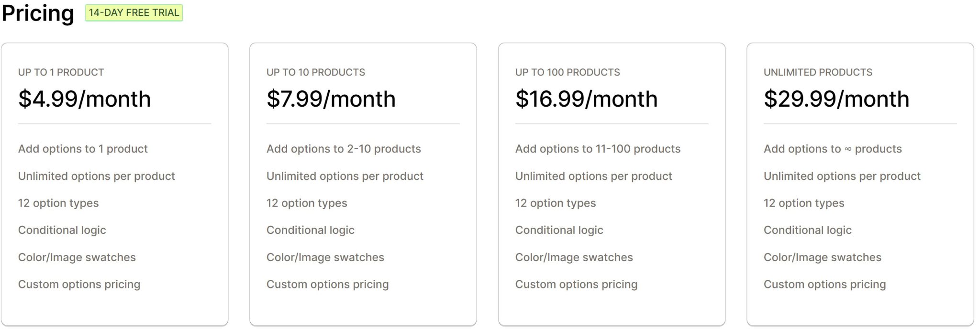Image resolution: width=980 pixels, height=331 pixels.
Task: Click 'Custom options pricing' in the unlimited plan
Action: (x=824, y=285)
